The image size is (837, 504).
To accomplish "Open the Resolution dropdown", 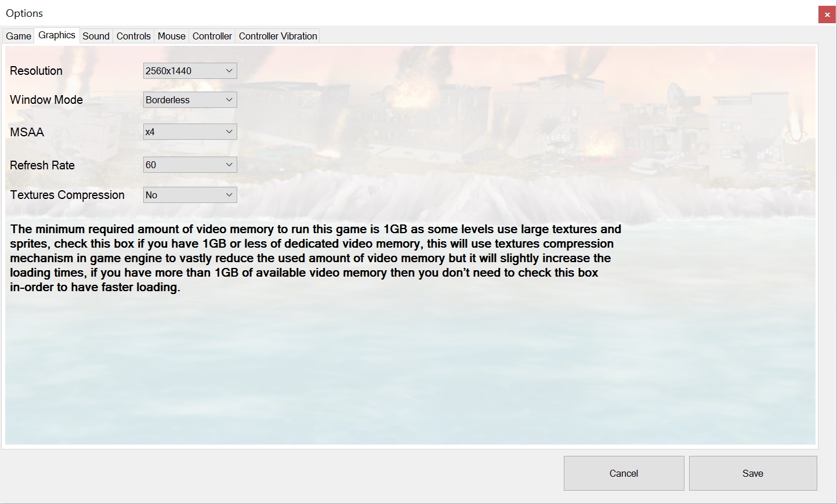I will tap(190, 70).
